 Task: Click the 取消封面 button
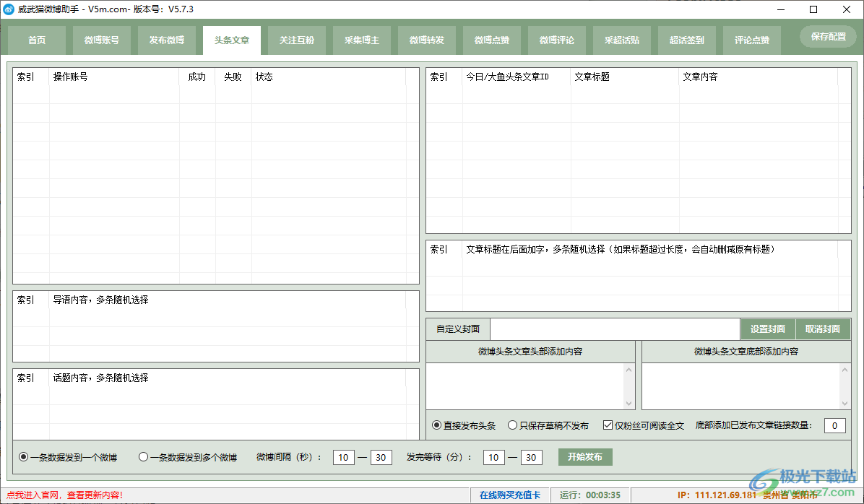tap(823, 329)
